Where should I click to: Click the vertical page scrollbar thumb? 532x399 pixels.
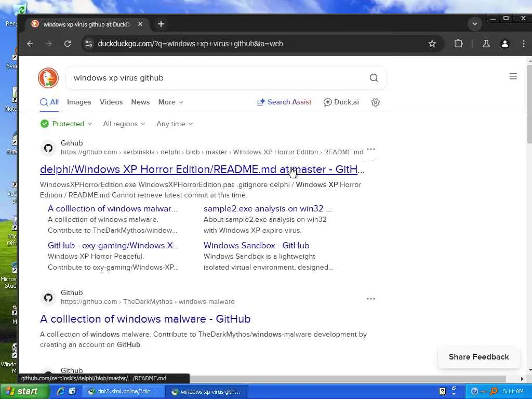[529, 103]
